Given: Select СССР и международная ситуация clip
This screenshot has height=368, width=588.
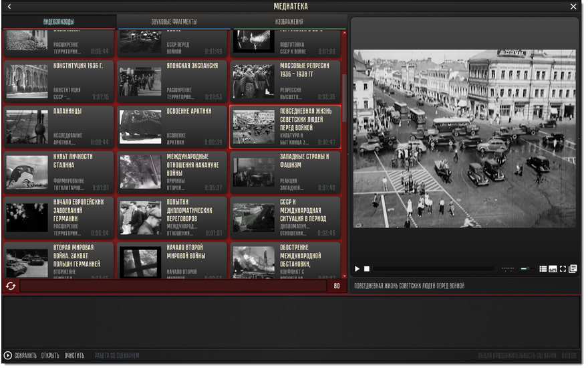Looking at the screenshot, I should tap(285, 218).
